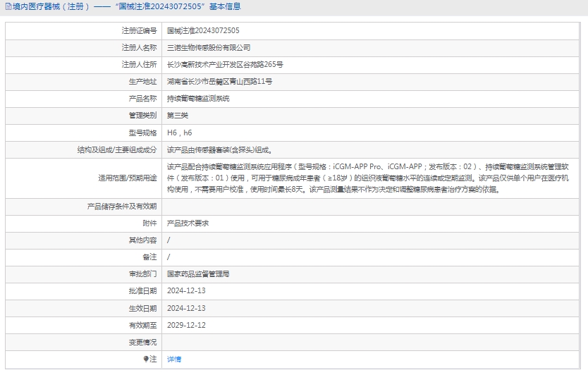Click the document icon beside the page title
The height and width of the screenshot is (375, 588).
8,7
